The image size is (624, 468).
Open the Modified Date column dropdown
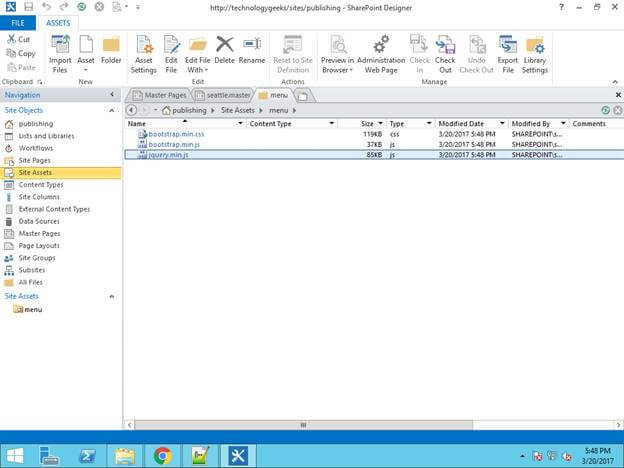[502, 123]
